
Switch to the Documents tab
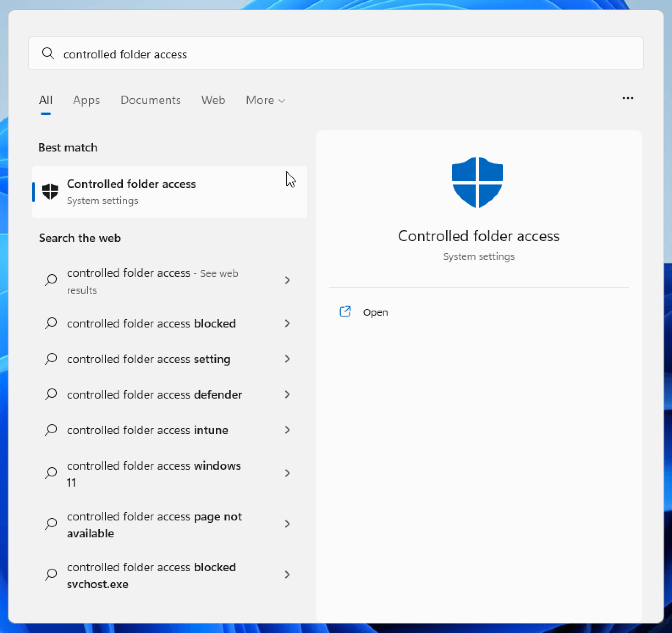151,100
